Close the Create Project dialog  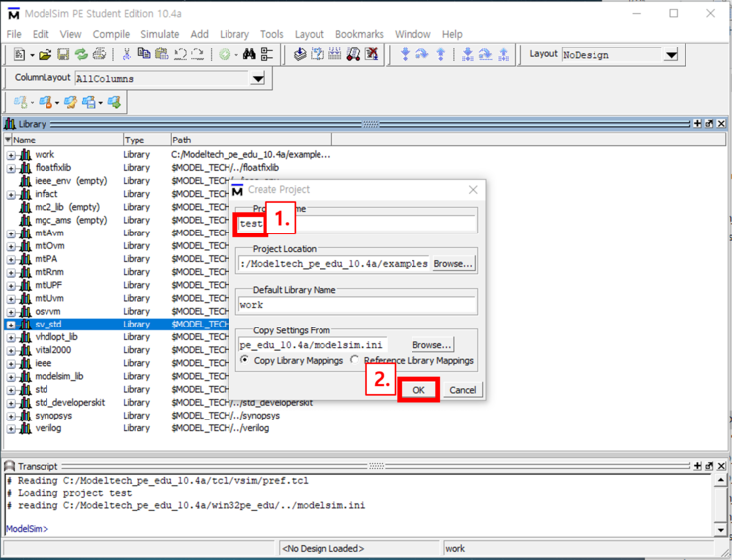[473, 190]
